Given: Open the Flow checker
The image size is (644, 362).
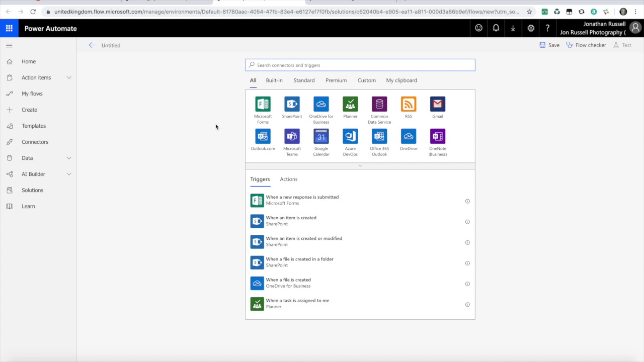Looking at the screenshot, I should [x=586, y=45].
